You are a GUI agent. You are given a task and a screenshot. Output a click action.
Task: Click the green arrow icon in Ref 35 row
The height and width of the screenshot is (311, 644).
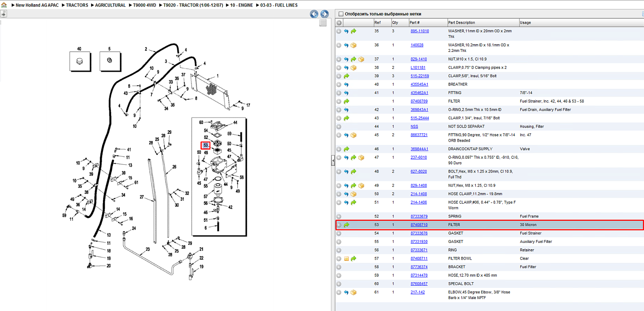pyautogui.click(x=353, y=31)
